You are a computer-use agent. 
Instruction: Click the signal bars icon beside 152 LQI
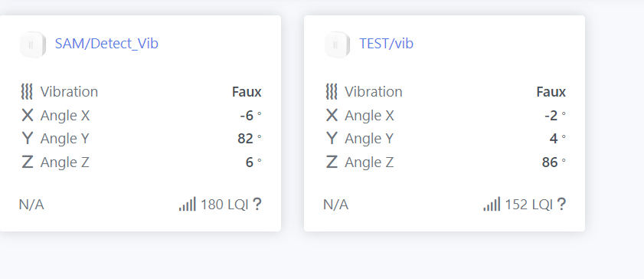492,204
